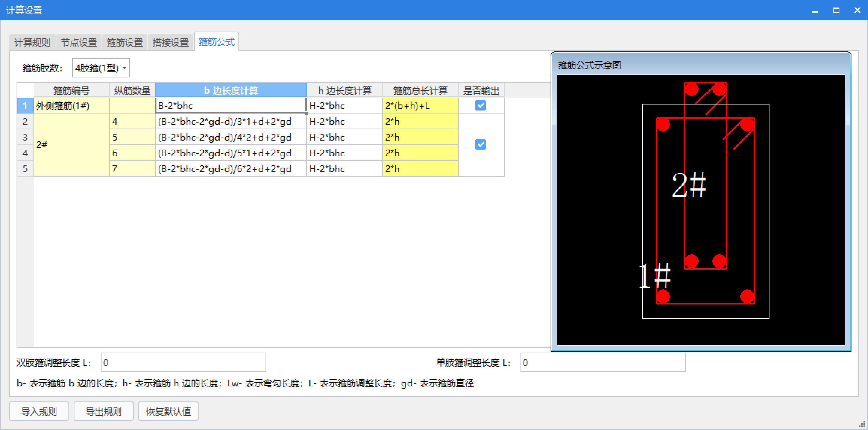Click the 纵筋数量 cell with value 6
Viewport: 868px width, 430px height.
[132, 153]
